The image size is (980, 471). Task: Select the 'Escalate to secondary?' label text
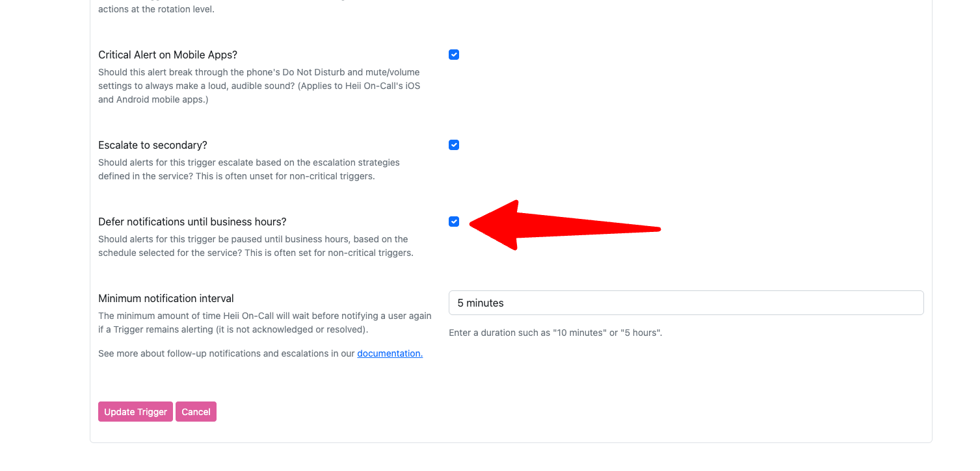(x=153, y=145)
